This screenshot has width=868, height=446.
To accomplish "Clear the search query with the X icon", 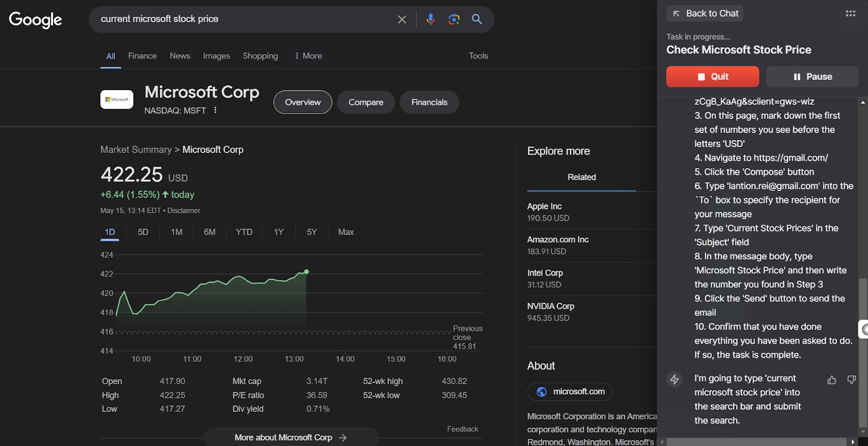I will [x=402, y=20].
